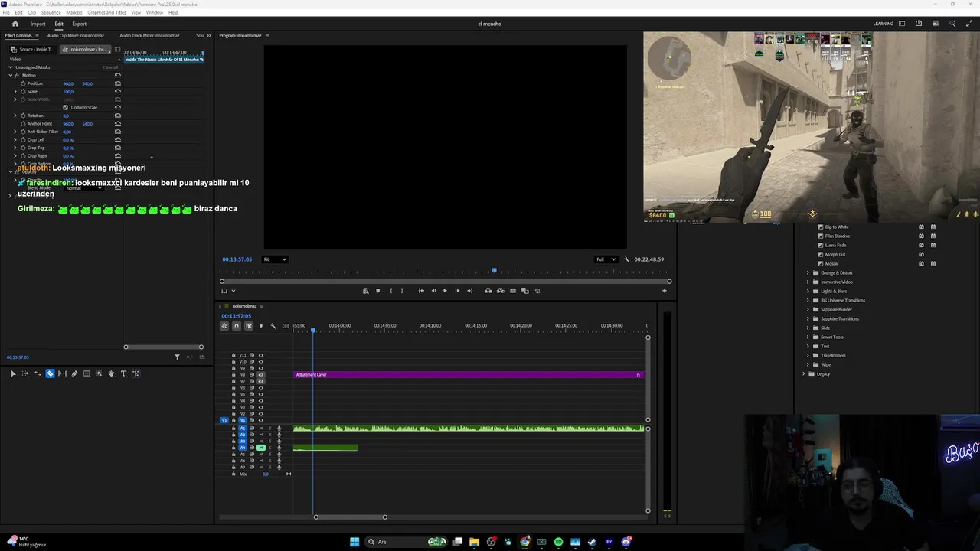
Task: Reset Position parameter in Effect Controls
Action: click(118, 83)
